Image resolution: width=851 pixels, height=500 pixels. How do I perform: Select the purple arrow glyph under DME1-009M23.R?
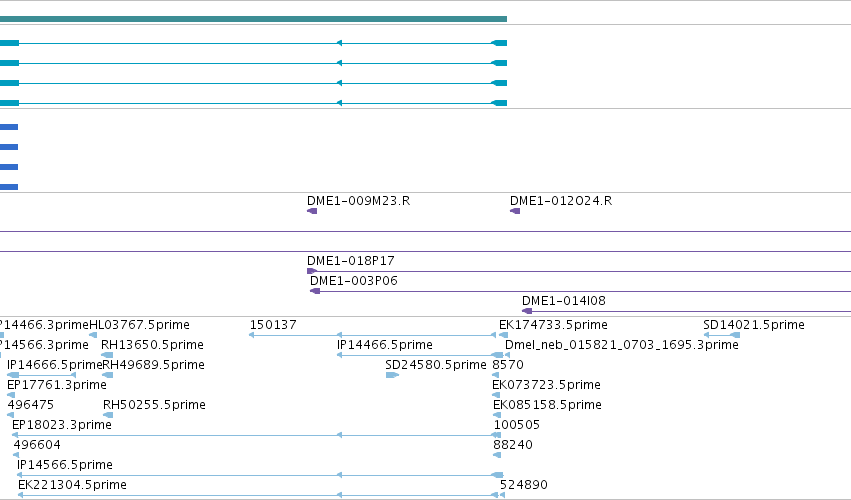(312, 211)
